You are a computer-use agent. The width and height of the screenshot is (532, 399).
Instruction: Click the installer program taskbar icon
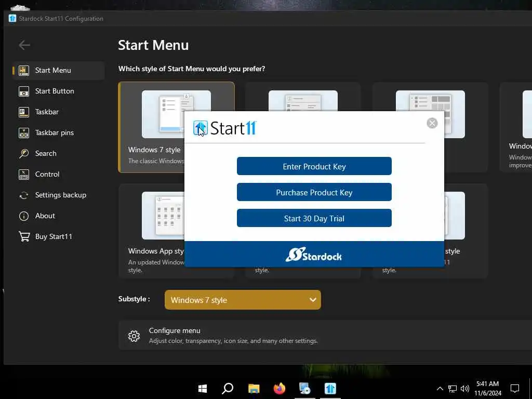pos(304,389)
